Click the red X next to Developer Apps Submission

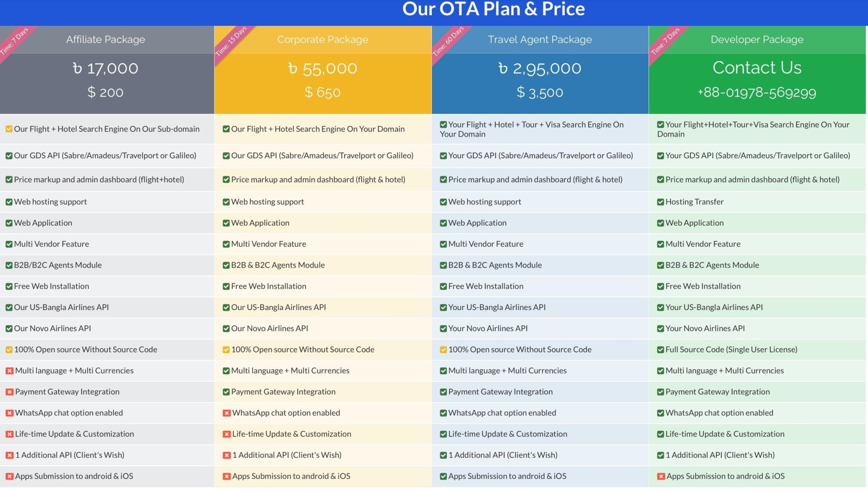(661, 476)
